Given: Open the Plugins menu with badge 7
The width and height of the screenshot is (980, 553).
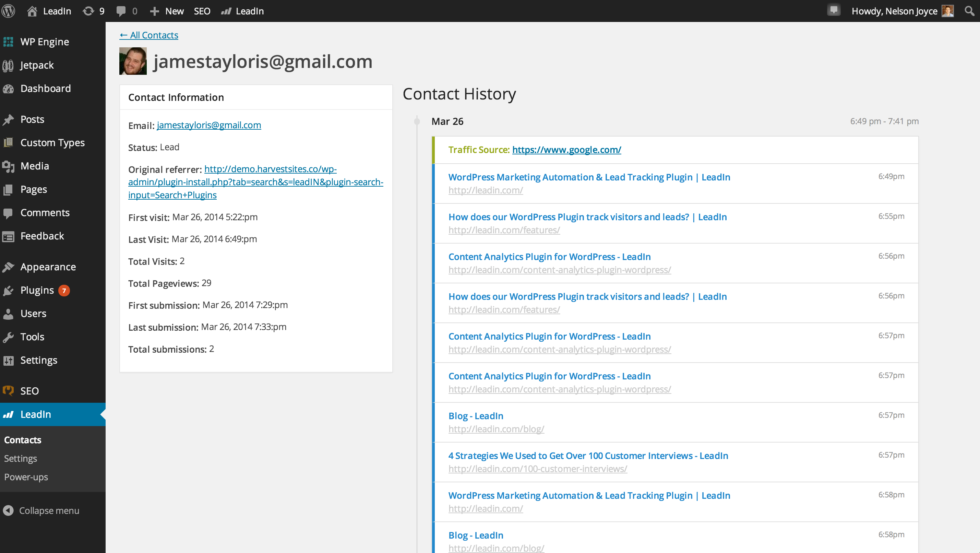Looking at the screenshot, I should point(52,290).
